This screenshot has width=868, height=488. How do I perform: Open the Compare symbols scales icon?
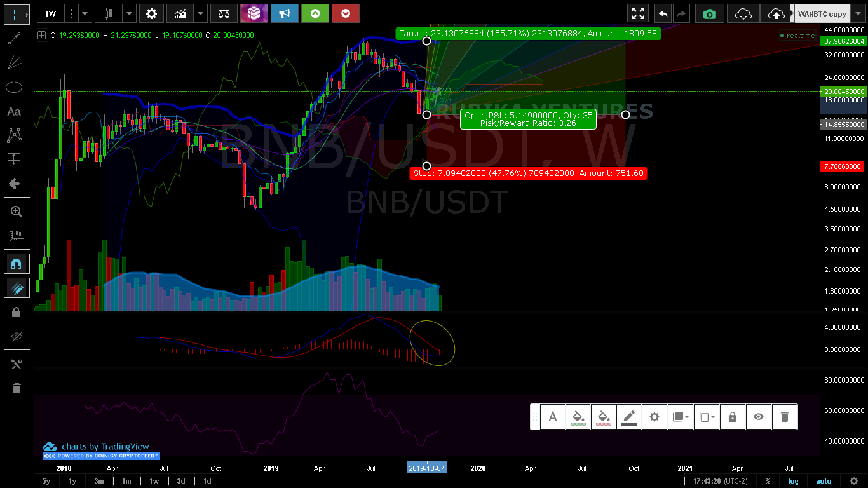pyautogui.click(x=224, y=13)
